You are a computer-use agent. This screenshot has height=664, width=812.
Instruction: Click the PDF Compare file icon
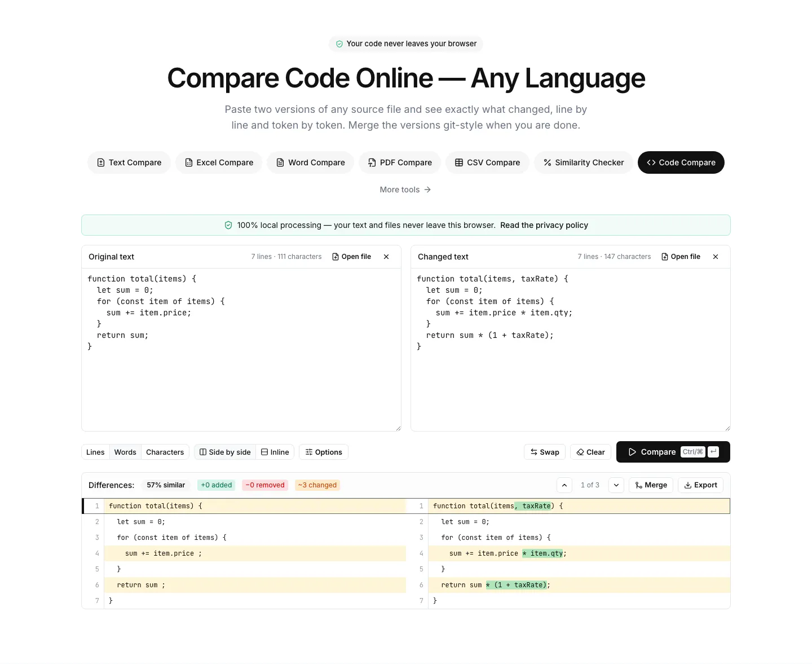click(x=372, y=162)
